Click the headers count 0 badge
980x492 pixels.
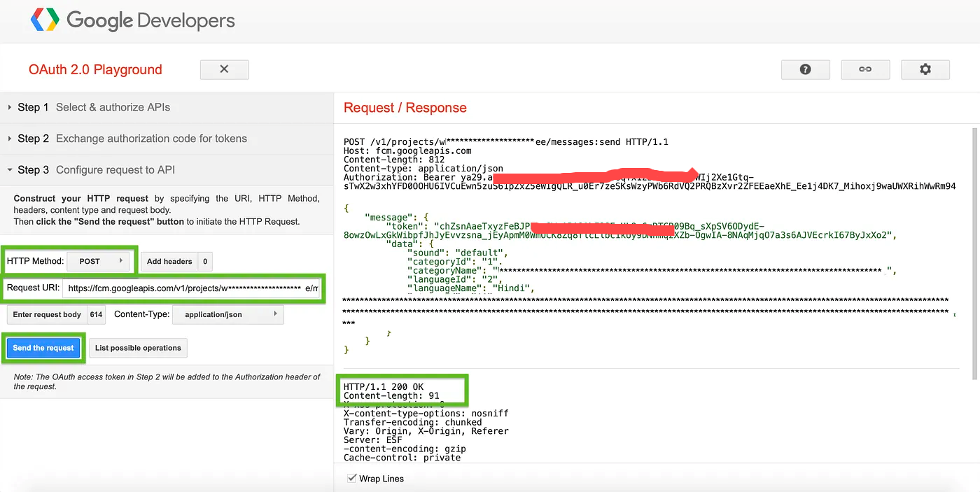(x=205, y=262)
